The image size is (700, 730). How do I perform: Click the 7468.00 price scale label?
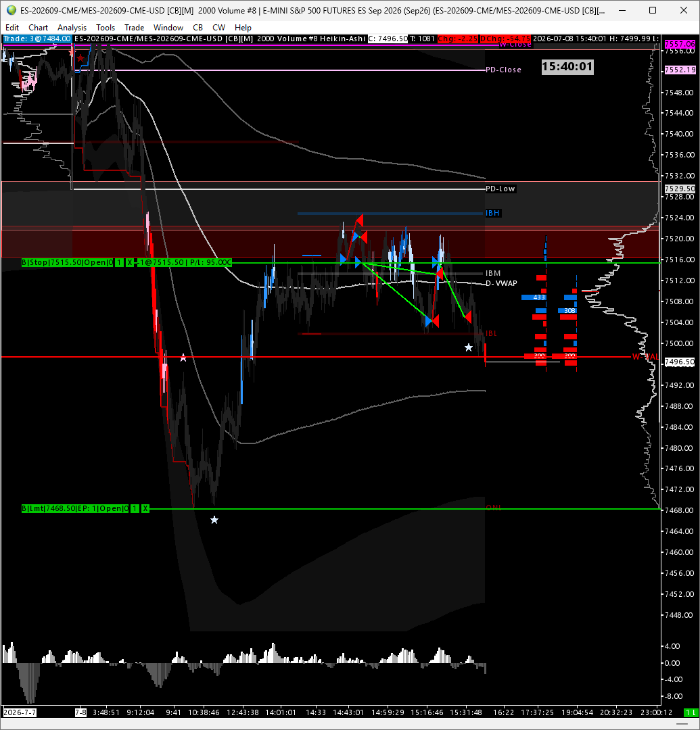click(680, 510)
